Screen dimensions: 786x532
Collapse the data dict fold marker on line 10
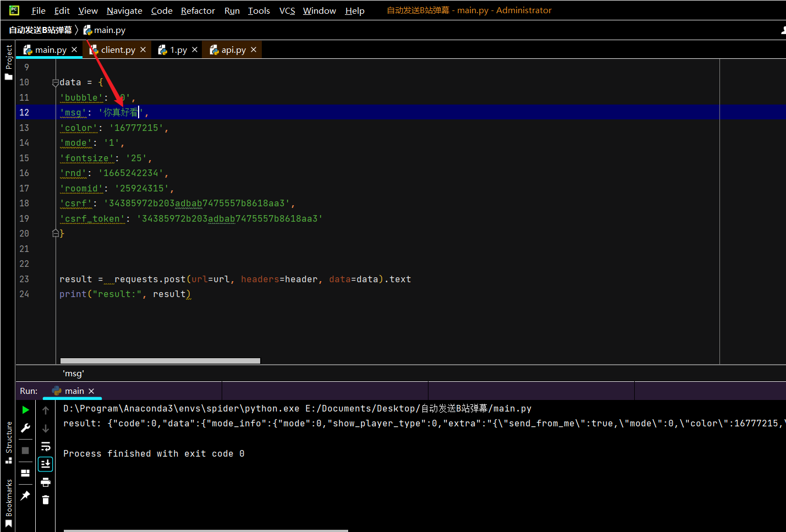click(x=55, y=83)
